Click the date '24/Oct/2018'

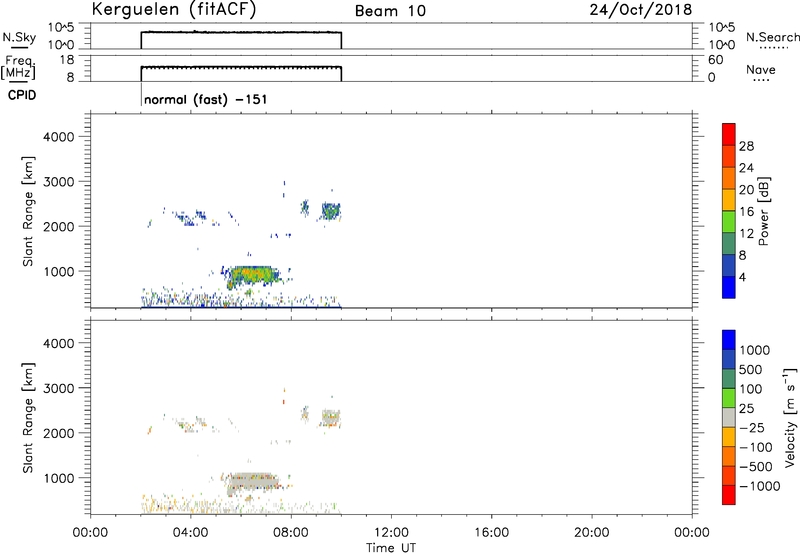pyautogui.click(x=641, y=10)
